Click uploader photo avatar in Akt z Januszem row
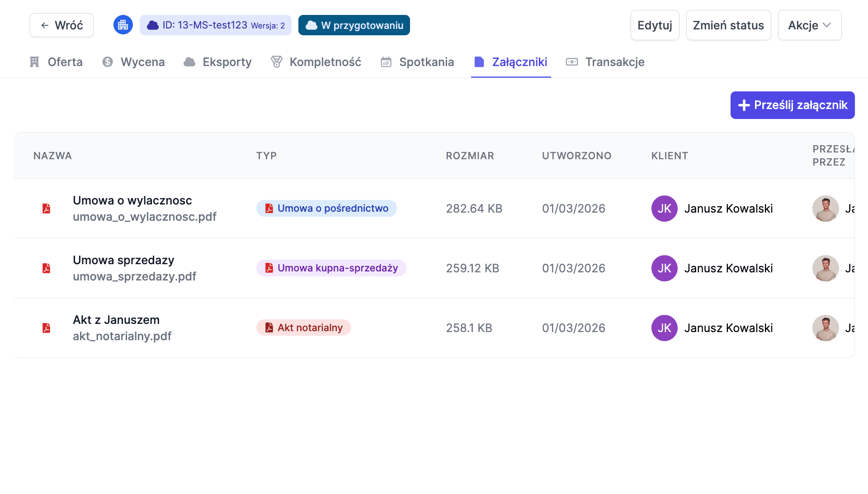The width and height of the screenshot is (868, 494). [825, 328]
